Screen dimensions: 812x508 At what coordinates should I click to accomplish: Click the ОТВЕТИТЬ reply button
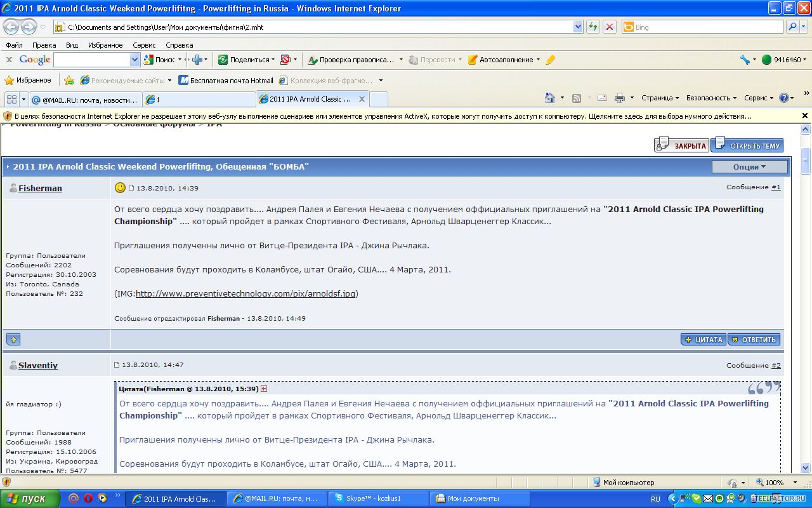[x=754, y=340]
